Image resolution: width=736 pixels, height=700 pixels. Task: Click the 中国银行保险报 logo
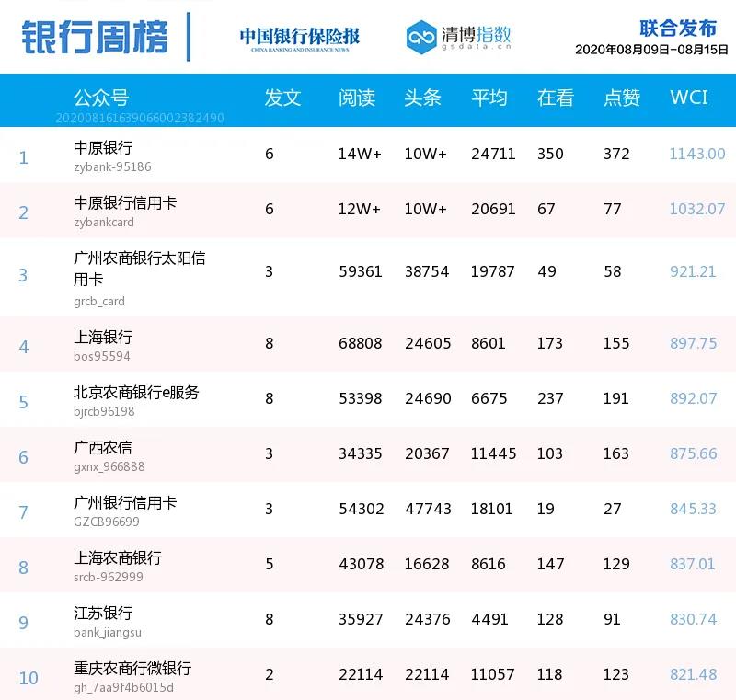(300, 37)
